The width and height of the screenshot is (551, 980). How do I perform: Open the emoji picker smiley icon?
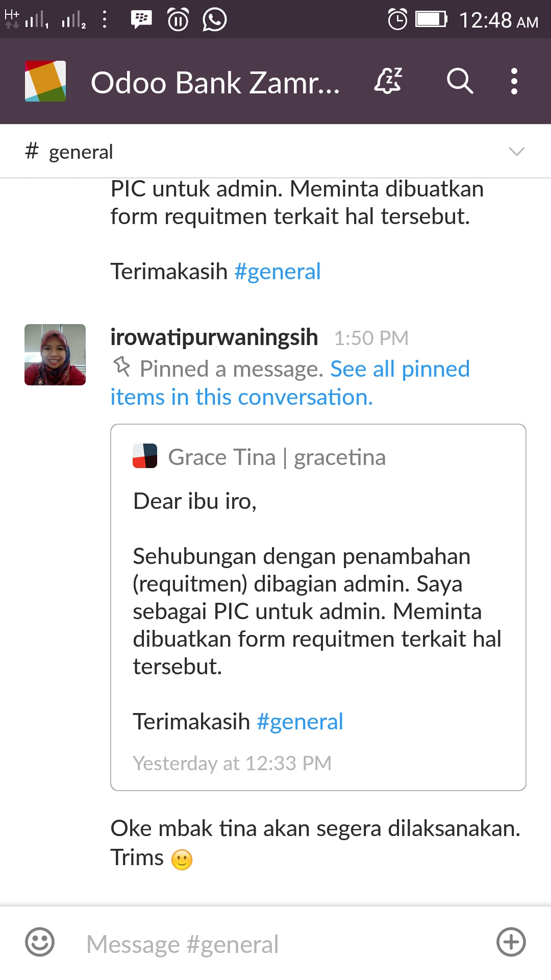pyautogui.click(x=40, y=942)
